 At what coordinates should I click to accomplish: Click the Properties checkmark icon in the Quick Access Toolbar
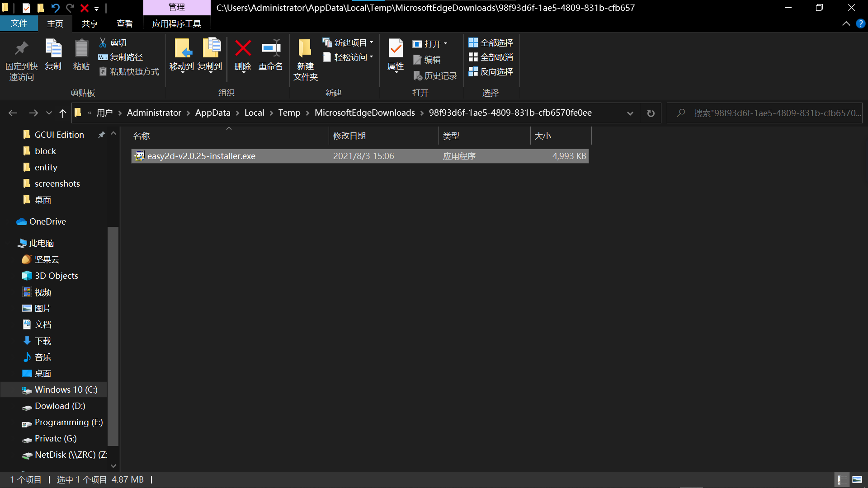(26, 8)
